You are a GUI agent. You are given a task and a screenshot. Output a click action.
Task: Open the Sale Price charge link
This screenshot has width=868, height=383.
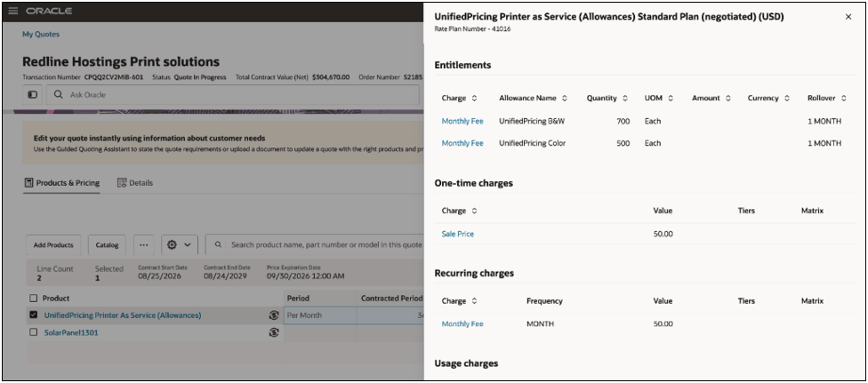[458, 234]
